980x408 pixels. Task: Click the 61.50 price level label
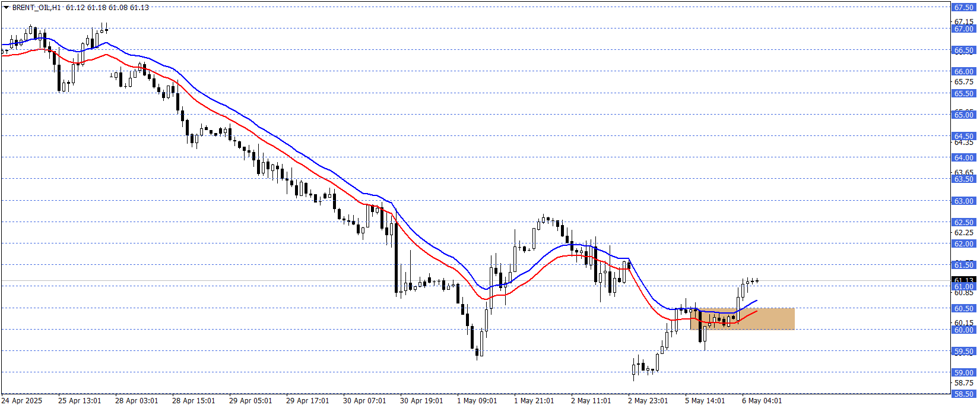click(965, 265)
